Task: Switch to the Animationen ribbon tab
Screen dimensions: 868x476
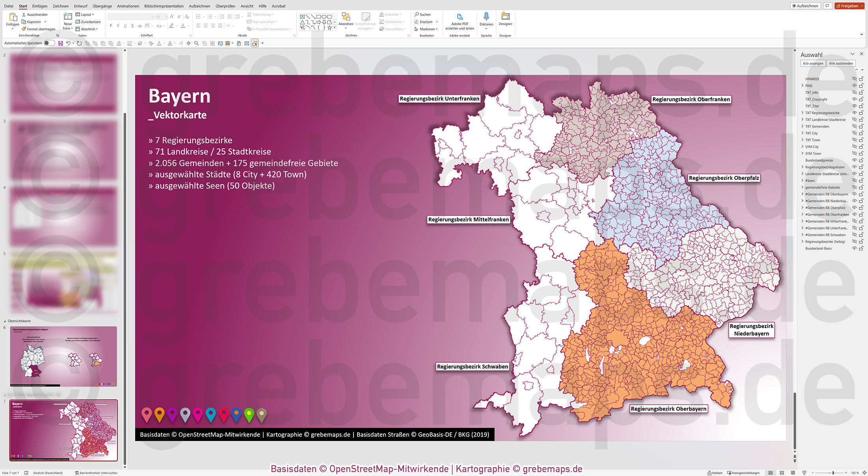Action: coord(128,6)
